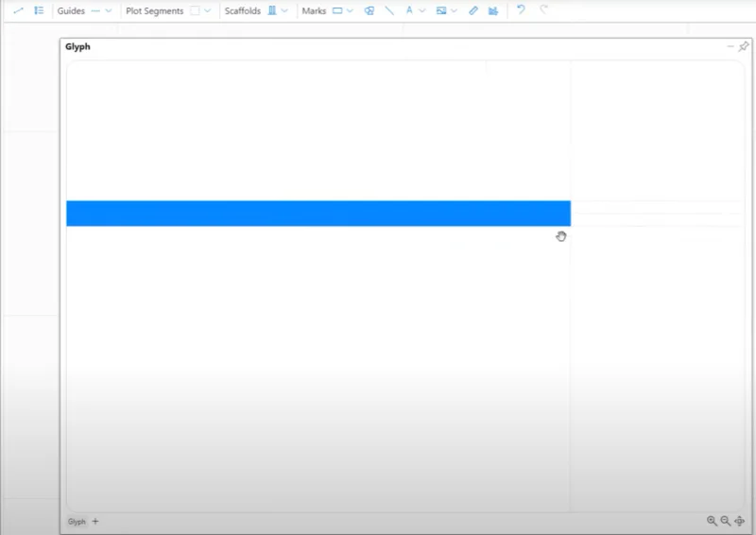The width and height of the screenshot is (756, 535).
Task: Switch to the Glyph tab at bottom
Action: [x=77, y=522]
